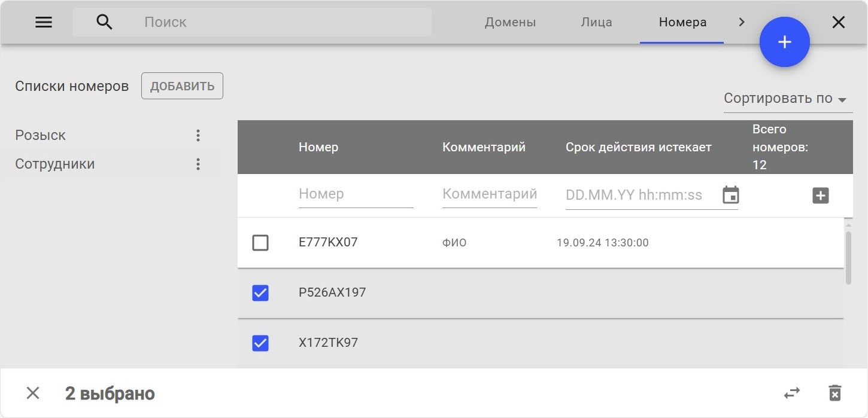The image size is (868, 418).
Task: Check the box for number E777KX07
Action: pyautogui.click(x=260, y=243)
